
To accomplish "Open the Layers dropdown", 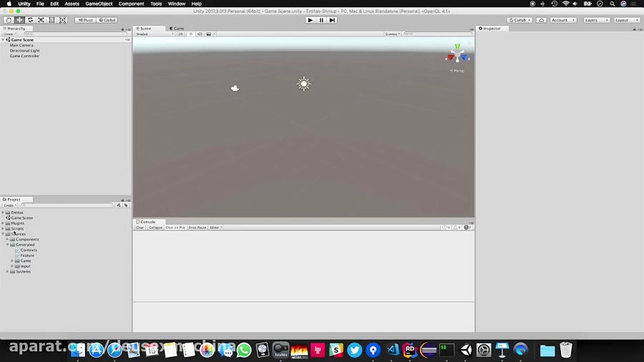I will tap(596, 20).
